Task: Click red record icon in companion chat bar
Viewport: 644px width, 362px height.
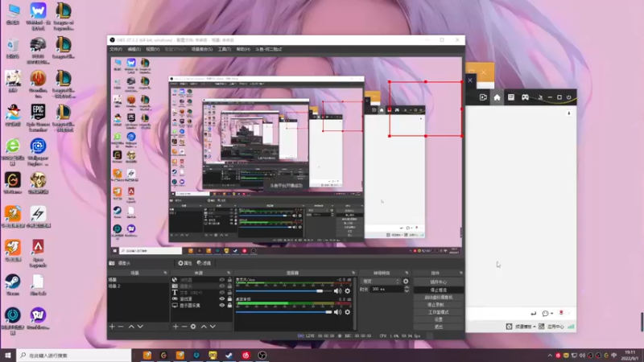Action: tap(561, 313)
